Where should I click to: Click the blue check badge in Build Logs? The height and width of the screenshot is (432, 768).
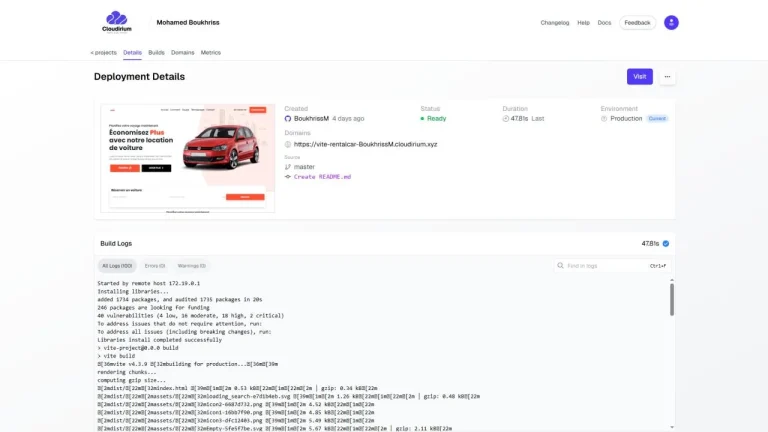tap(666, 243)
